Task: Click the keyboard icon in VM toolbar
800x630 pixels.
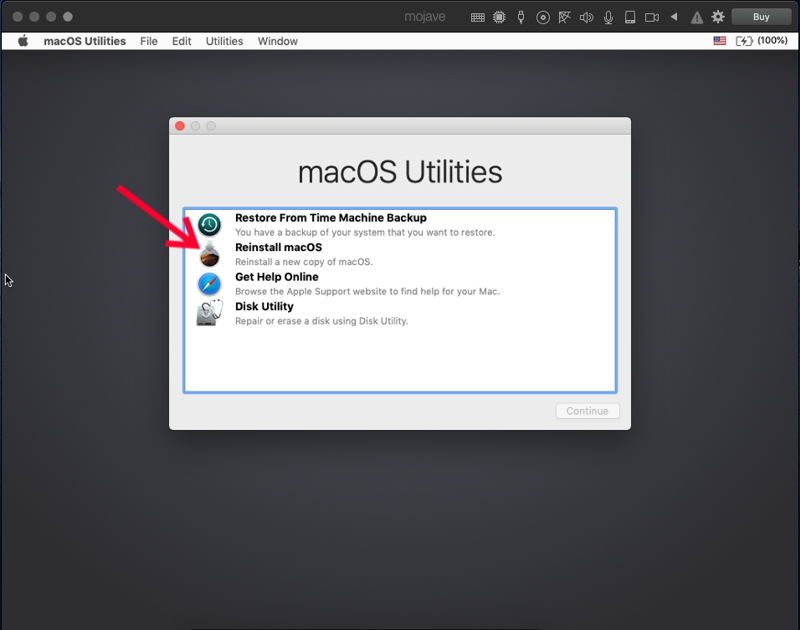Action: (x=478, y=17)
